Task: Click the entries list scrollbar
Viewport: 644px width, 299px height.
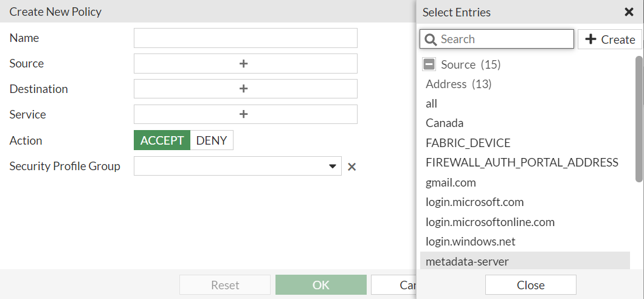Action: point(639,119)
